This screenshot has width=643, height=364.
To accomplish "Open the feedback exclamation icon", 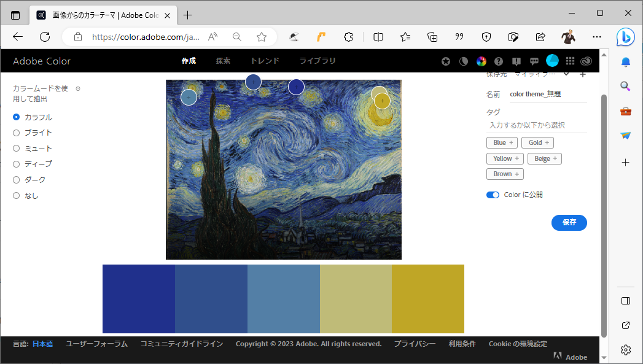I will 516,61.
